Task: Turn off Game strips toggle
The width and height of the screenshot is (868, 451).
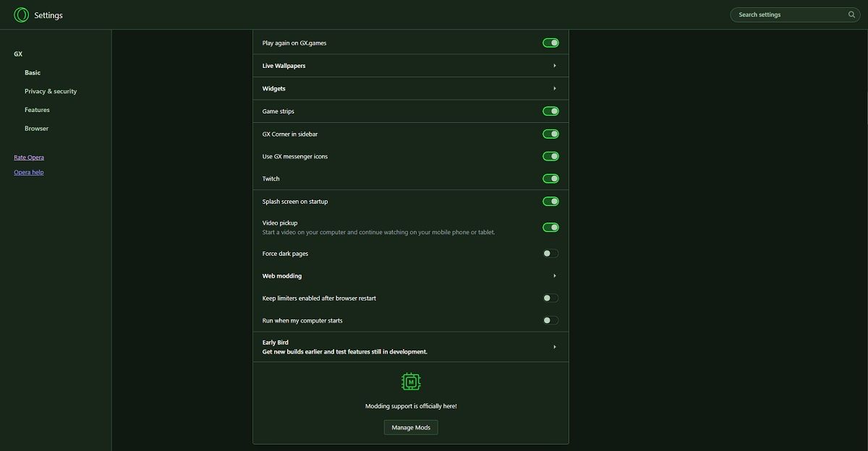Action: [x=550, y=111]
